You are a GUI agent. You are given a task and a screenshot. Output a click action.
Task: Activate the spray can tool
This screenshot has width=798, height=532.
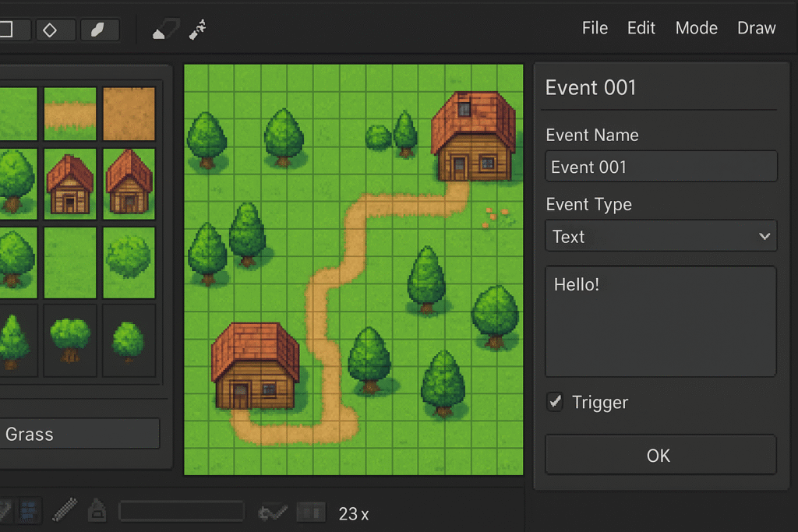pyautogui.click(x=197, y=30)
